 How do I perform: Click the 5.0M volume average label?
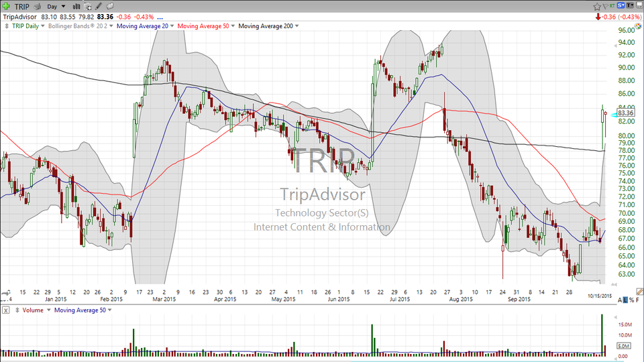tap(623, 346)
